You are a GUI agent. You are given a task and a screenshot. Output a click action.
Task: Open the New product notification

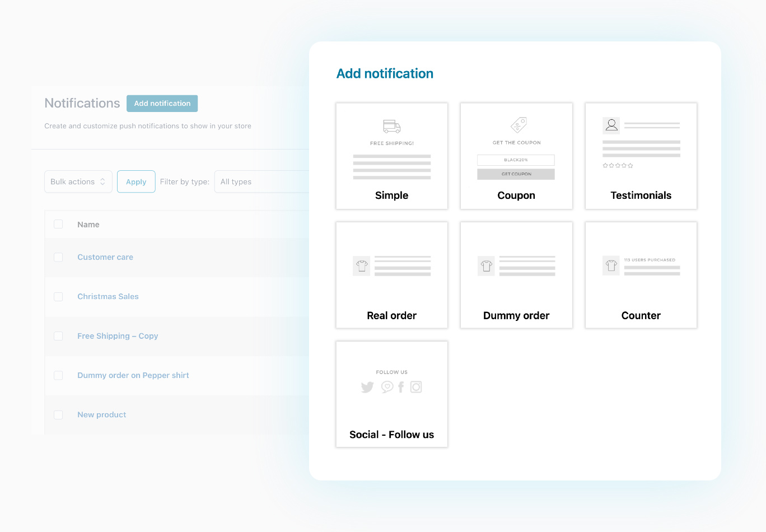point(102,414)
